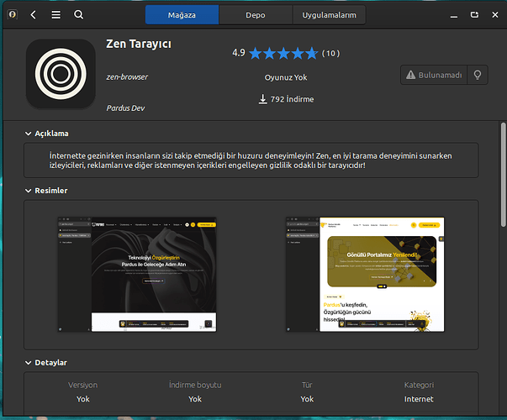507x420 pixels.
Task: Open the dark Pardus screenshot thumbnail
Action: click(x=137, y=274)
